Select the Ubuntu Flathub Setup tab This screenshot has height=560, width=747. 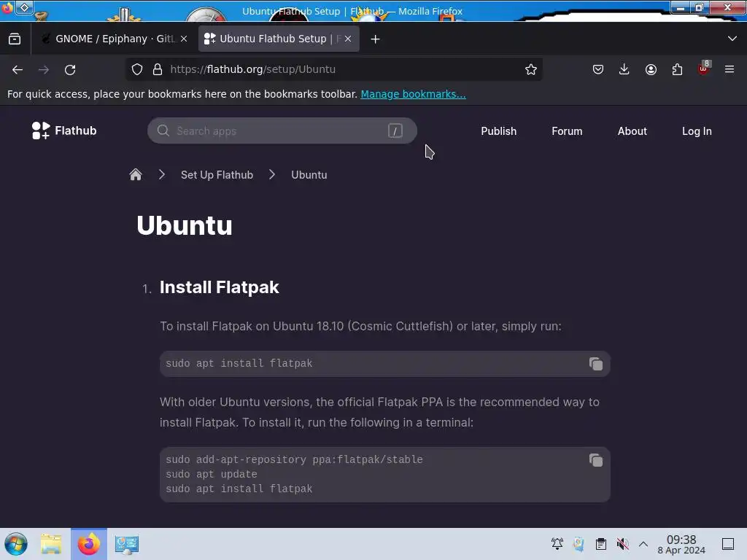tap(279, 39)
